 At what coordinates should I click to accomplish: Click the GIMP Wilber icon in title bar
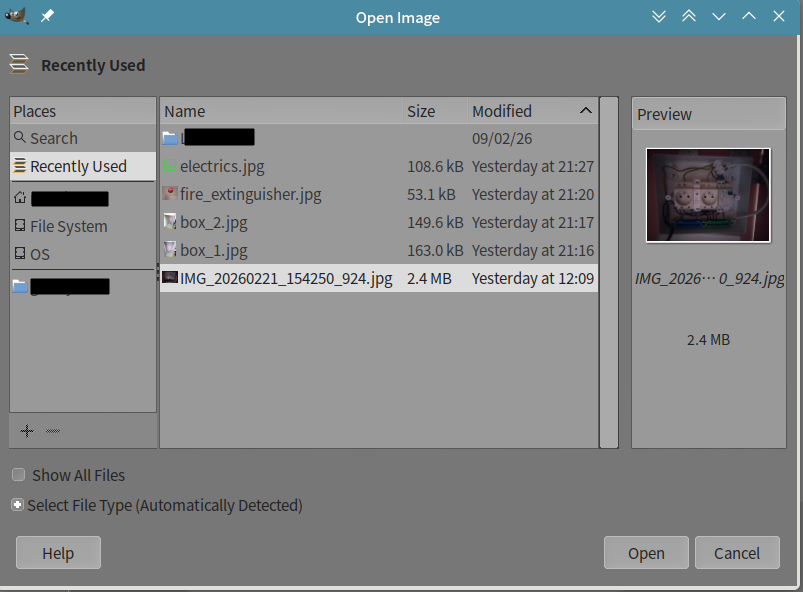[x=17, y=17]
